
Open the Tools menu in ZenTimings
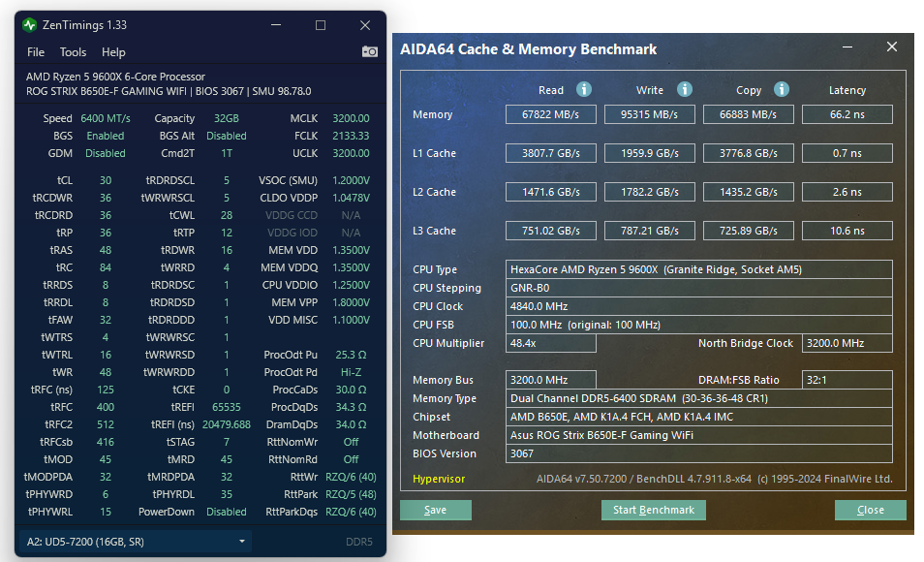point(73,52)
